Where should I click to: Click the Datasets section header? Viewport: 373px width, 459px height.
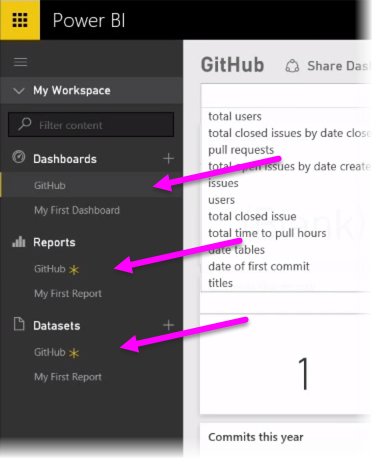57,326
